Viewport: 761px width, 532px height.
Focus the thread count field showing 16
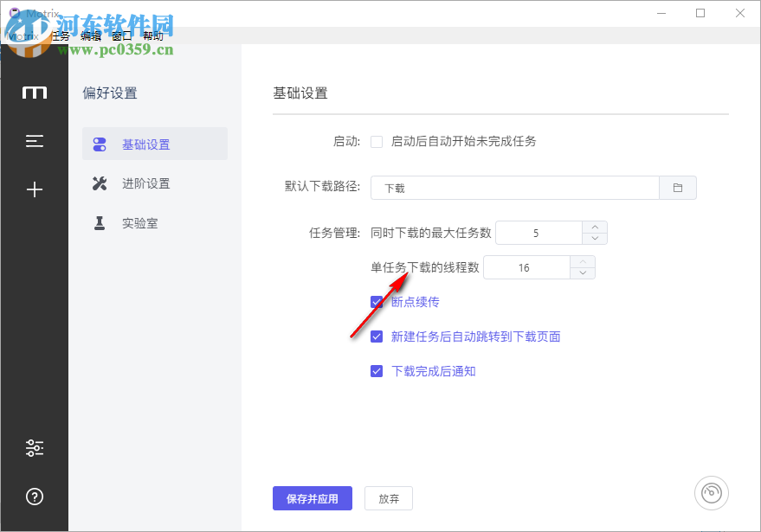526,267
